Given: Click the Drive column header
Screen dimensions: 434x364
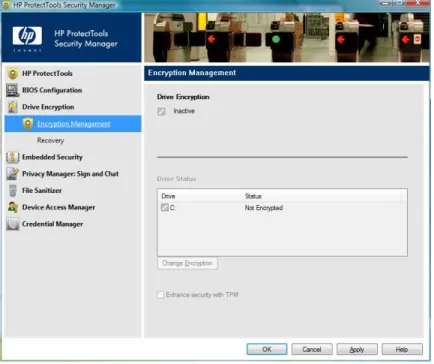Looking at the screenshot, I should (169, 197).
